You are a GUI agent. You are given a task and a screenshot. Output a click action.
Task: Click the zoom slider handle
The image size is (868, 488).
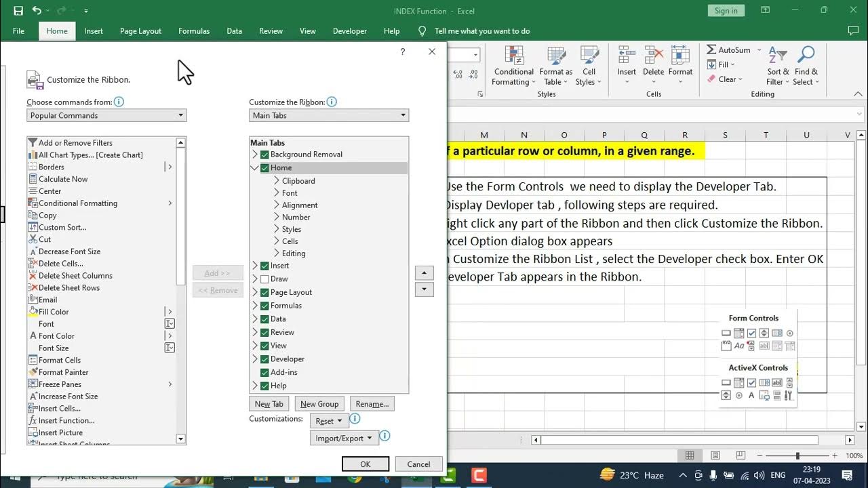(797, 455)
